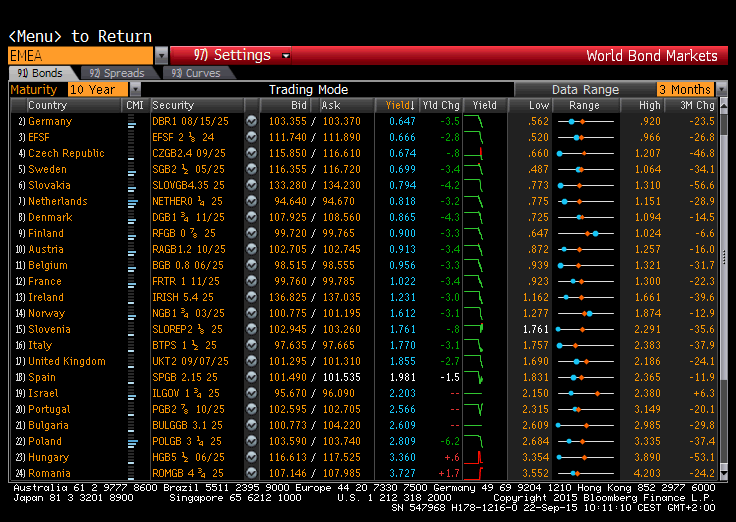
Task: Expand the EMEA region dropdown arrow
Action: (161, 56)
